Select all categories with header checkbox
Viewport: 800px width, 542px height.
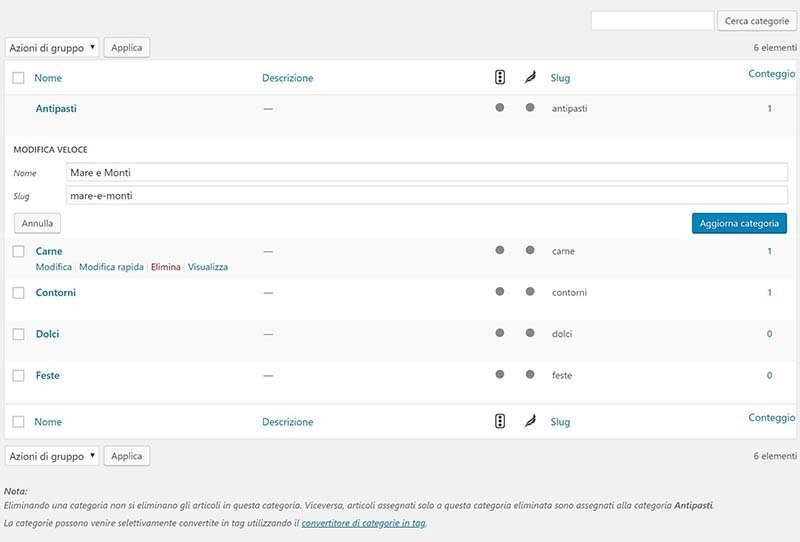point(18,78)
